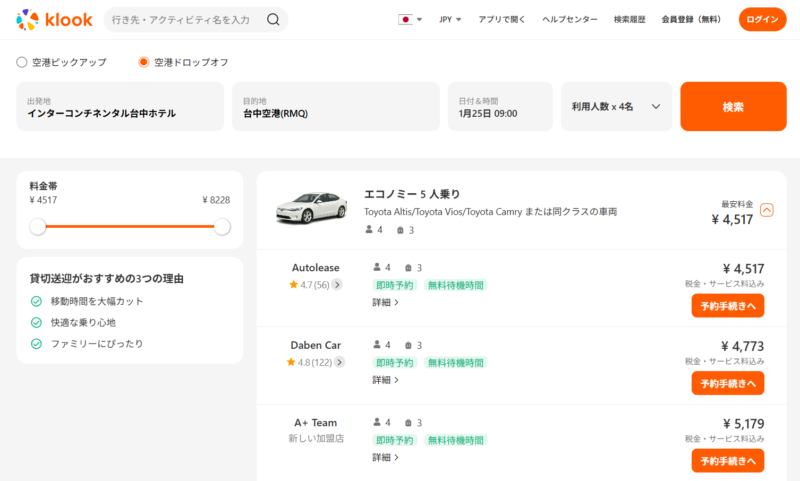This screenshot has height=481, width=800.
Task: Click the Klook logo
Action: (x=53, y=19)
